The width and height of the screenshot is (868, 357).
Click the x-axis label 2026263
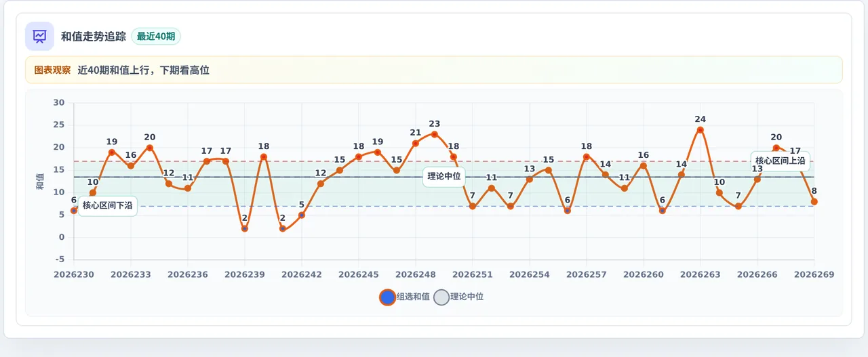click(701, 274)
